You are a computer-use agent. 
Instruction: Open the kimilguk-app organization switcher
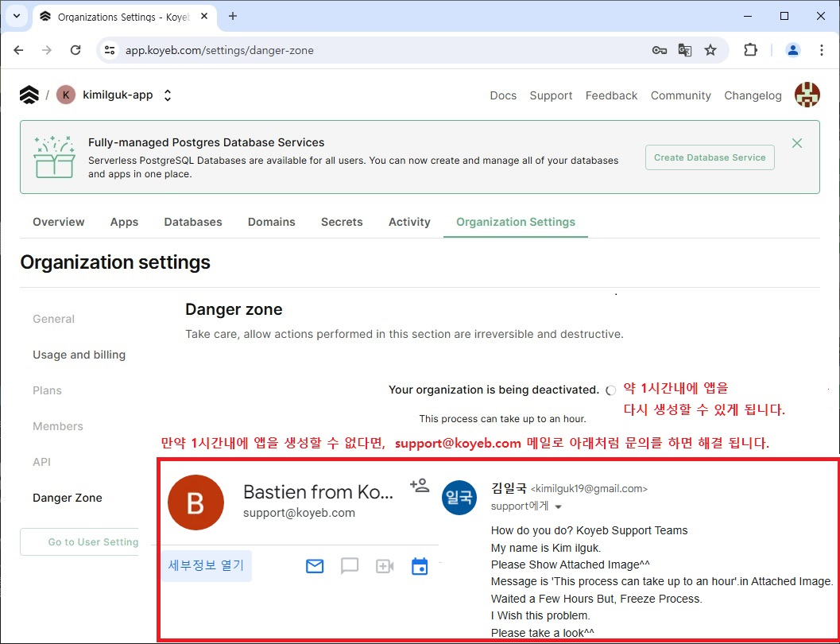point(167,95)
